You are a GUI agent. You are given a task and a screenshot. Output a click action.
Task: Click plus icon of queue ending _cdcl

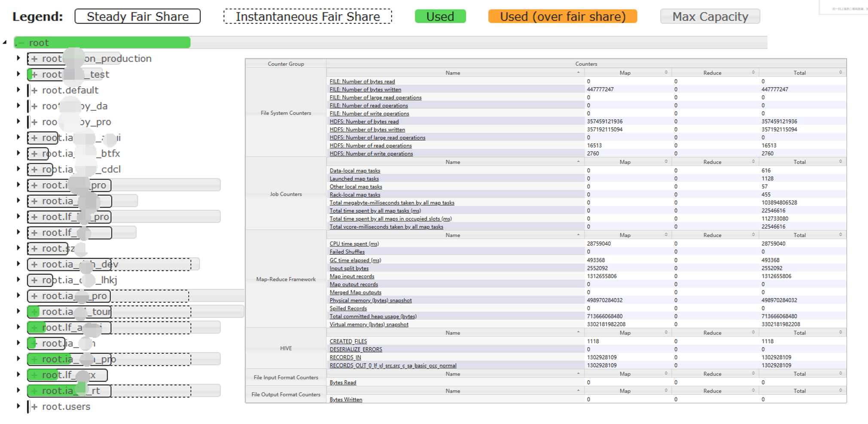point(34,169)
